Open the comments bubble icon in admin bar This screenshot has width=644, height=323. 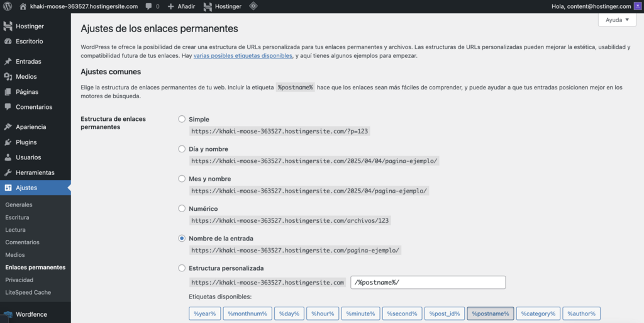(x=148, y=6)
